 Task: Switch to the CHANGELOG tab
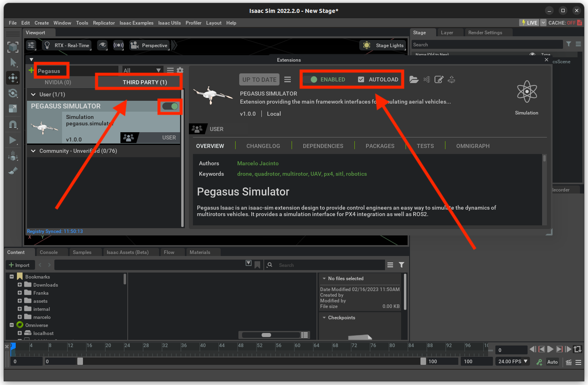263,146
